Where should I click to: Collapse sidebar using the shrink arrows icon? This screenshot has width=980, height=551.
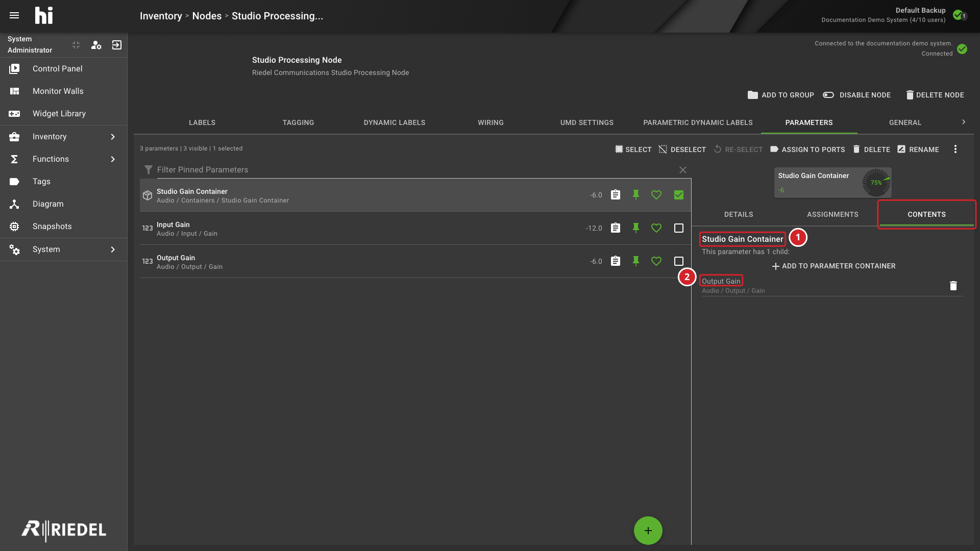[x=76, y=45]
